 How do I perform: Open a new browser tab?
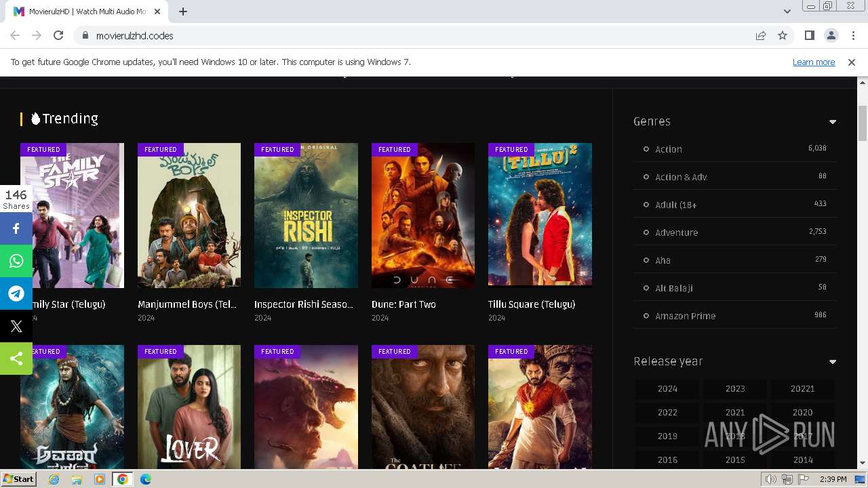[x=183, y=12]
